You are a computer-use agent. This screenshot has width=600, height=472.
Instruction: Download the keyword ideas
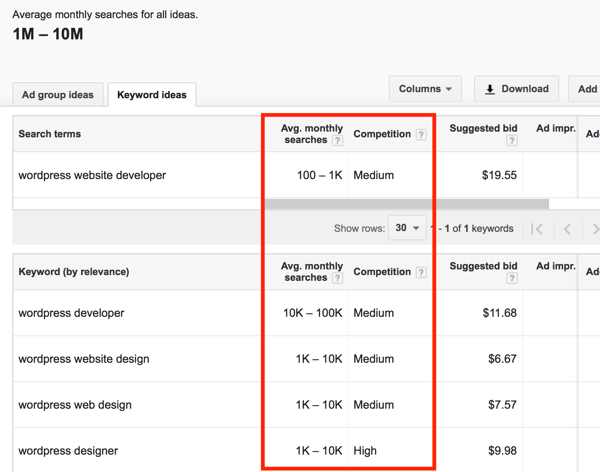[x=517, y=89]
